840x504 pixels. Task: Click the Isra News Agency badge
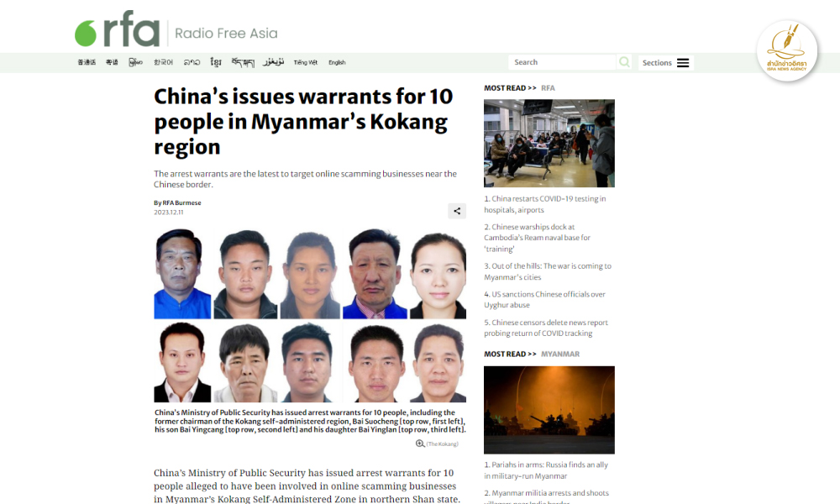786,51
